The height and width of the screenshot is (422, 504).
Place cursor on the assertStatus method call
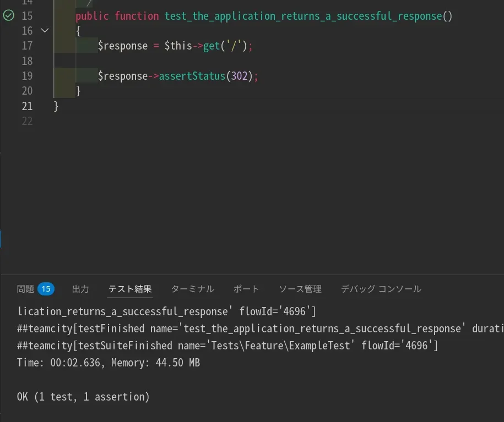click(x=192, y=76)
